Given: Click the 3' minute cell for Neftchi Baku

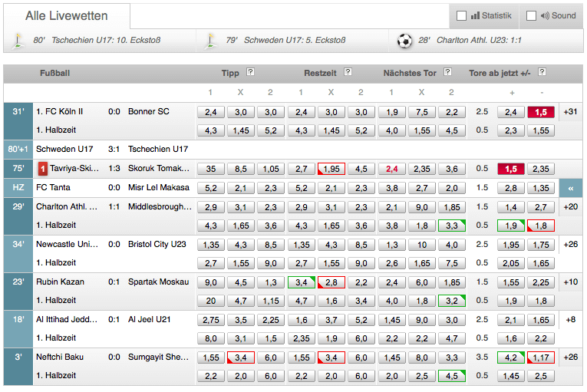Looking at the screenshot, I should (18, 367).
